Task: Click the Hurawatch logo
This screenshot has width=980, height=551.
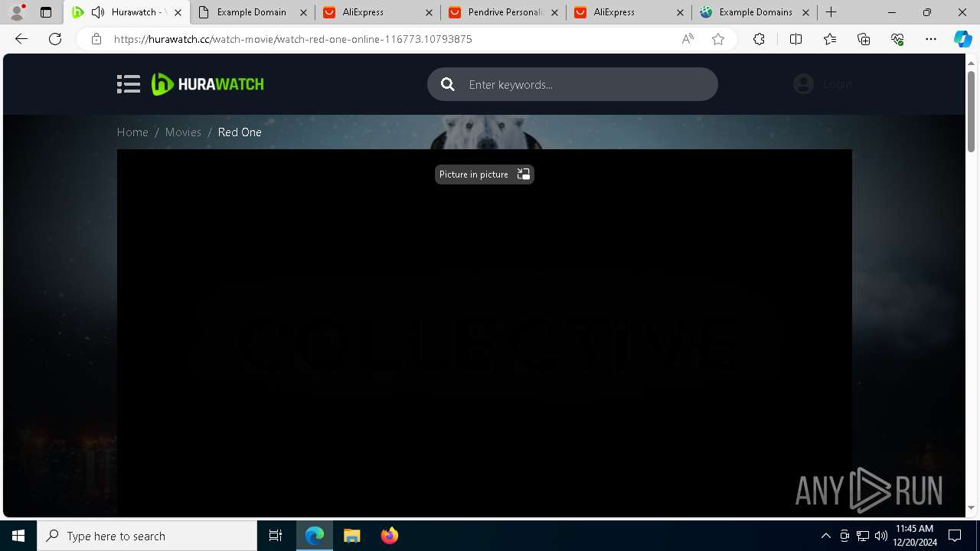Action: pyautogui.click(x=207, y=84)
